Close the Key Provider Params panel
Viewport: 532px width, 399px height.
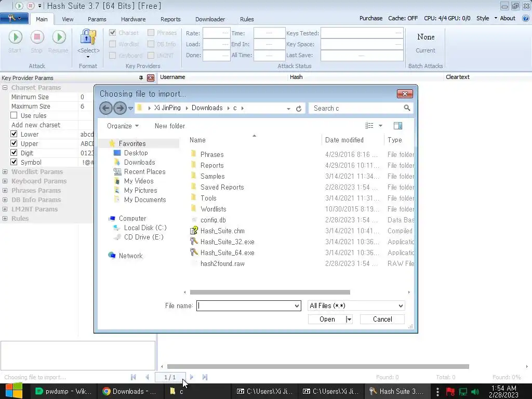151,78
